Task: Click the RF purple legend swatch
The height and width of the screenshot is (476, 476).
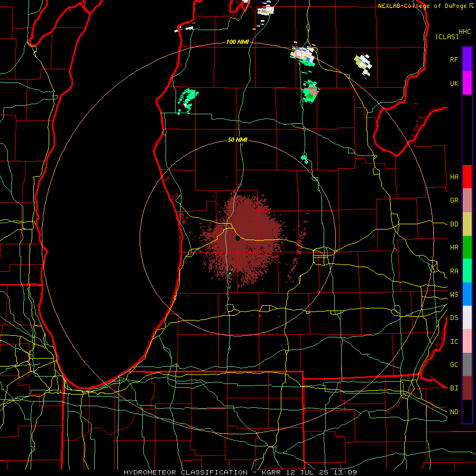Action: tap(467, 59)
